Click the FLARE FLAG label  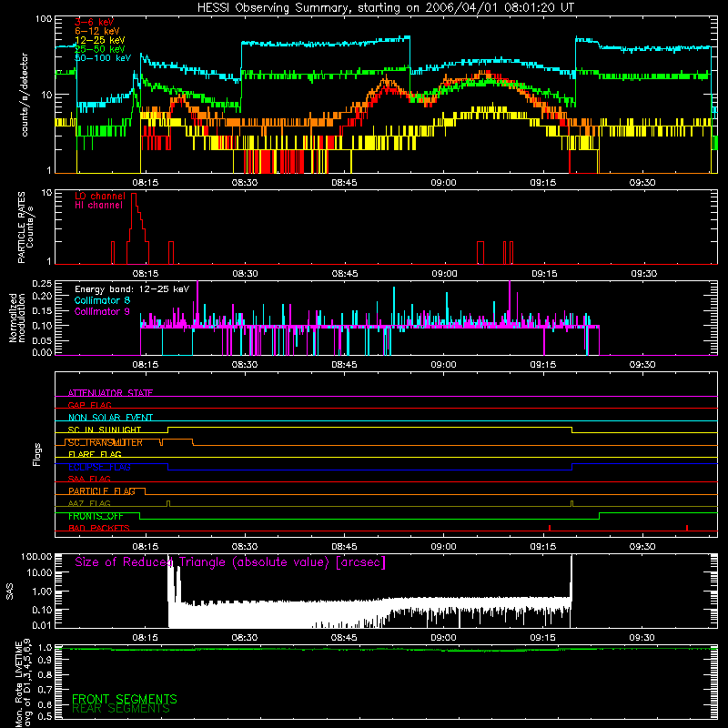(95, 454)
